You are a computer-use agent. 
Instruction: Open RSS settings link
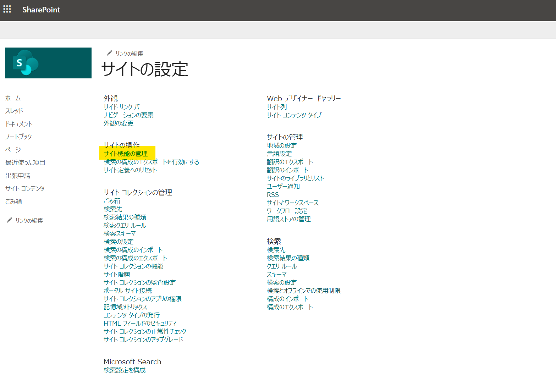coord(273,194)
